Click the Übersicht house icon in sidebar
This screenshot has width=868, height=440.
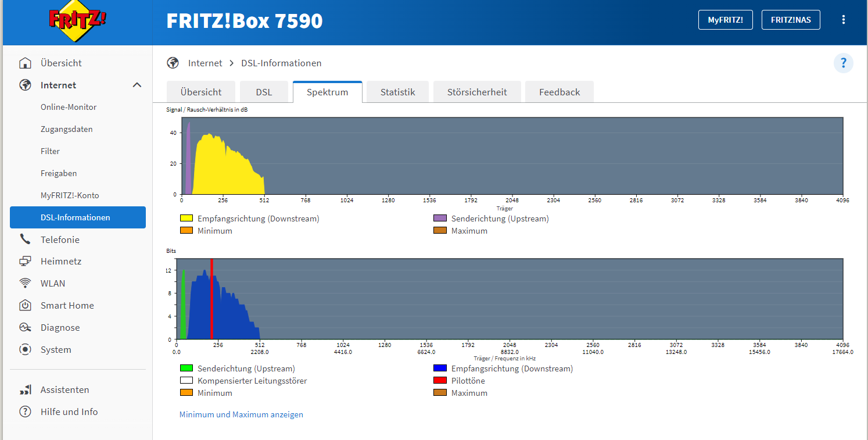25,63
